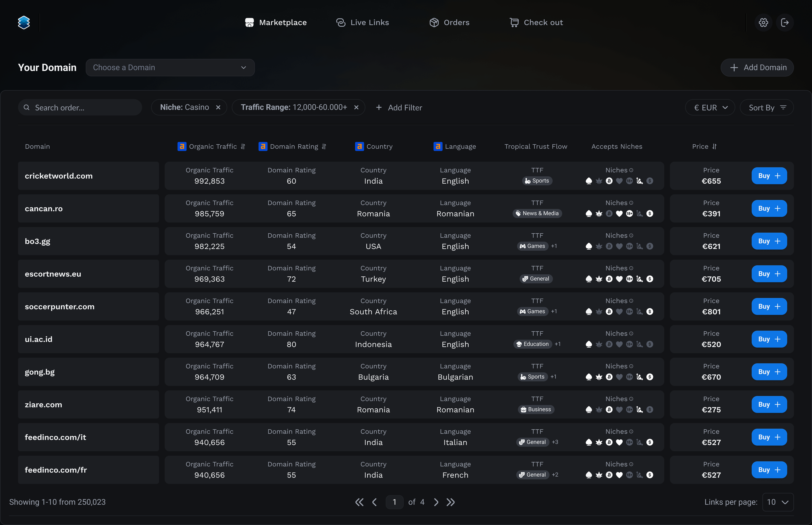812x525 pixels.
Task: Open the Choose a Domain dropdown
Action: point(170,67)
